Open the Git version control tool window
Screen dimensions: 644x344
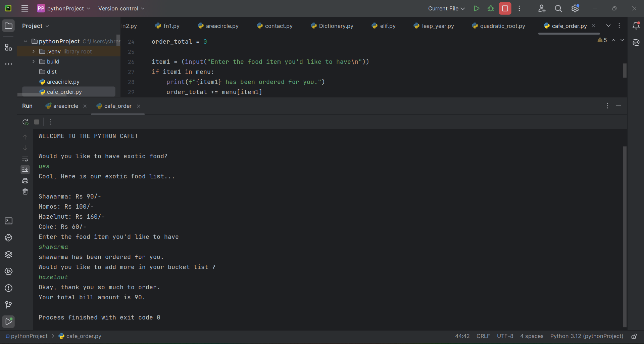coord(9,305)
